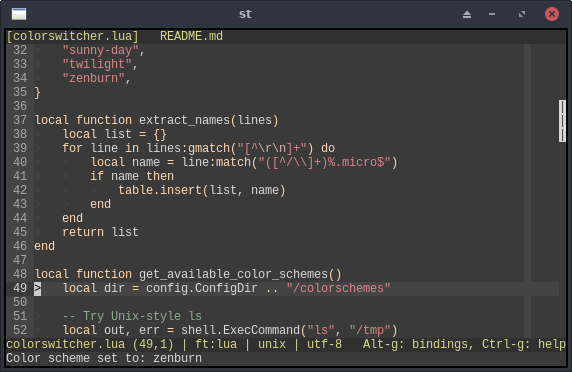The height and width of the screenshot is (372, 572).
Task: Click the "zenburn" string on line 34
Action: [94, 78]
